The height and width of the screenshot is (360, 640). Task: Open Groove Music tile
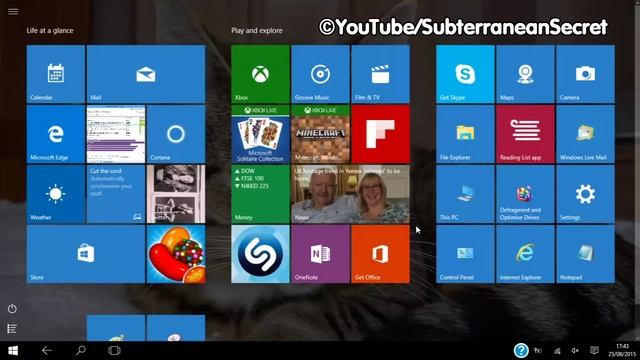click(x=320, y=74)
